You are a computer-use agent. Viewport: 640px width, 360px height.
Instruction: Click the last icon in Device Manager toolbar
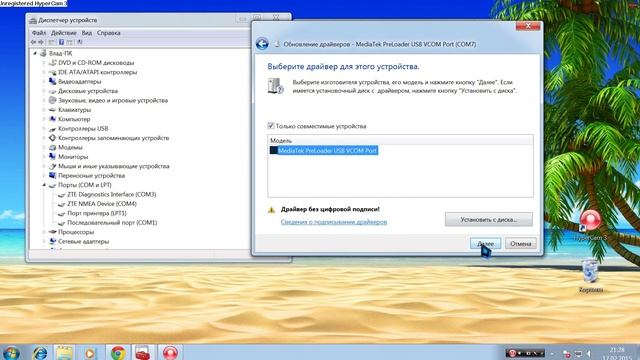[80, 42]
